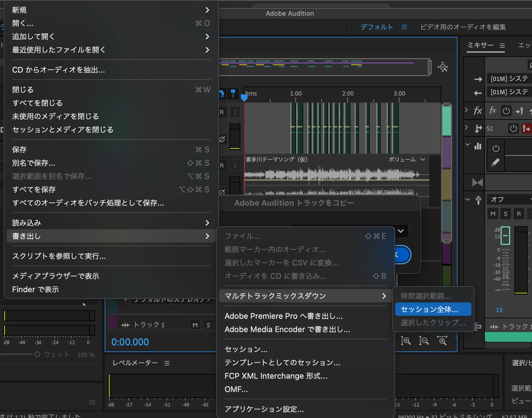Solo Track 5 in the editor
The height and width of the screenshot is (418, 532).
click(208, 325)
